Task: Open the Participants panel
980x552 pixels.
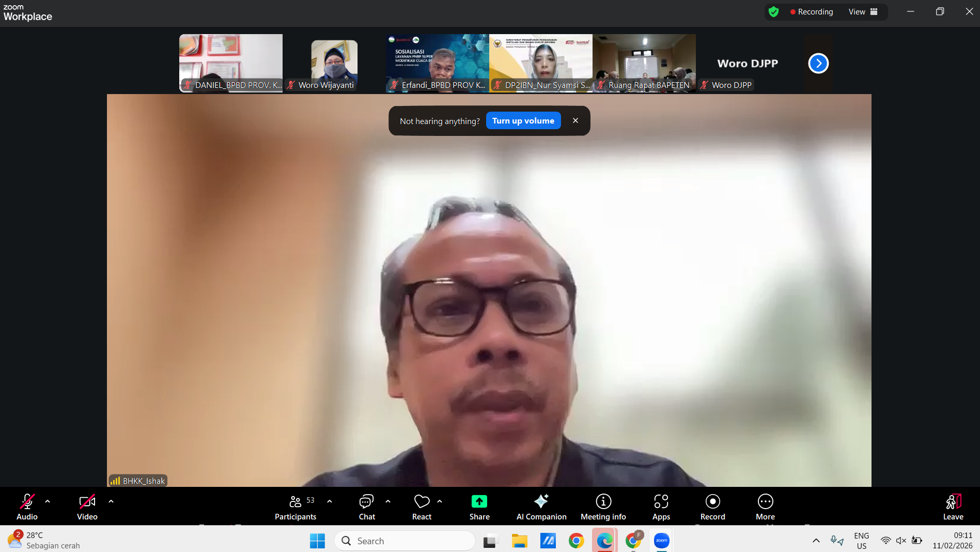Action: (295, 507)
